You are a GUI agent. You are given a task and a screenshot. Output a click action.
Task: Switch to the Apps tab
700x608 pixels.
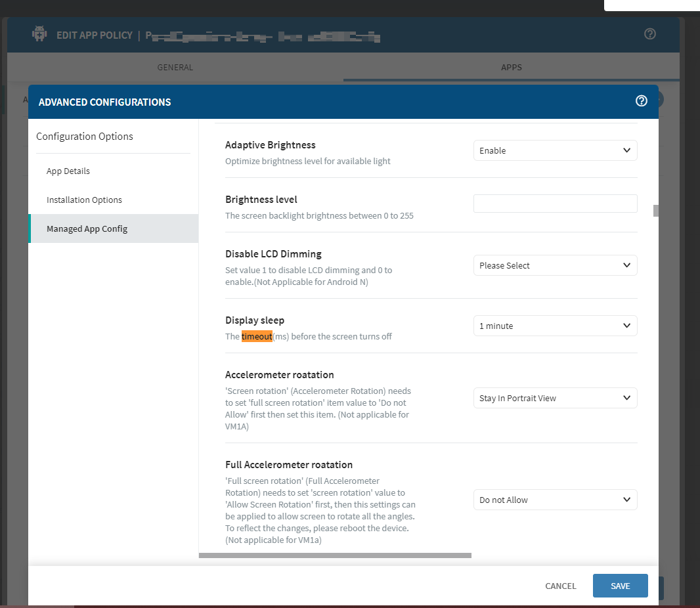pyautogui.click(x=511, y=68)
